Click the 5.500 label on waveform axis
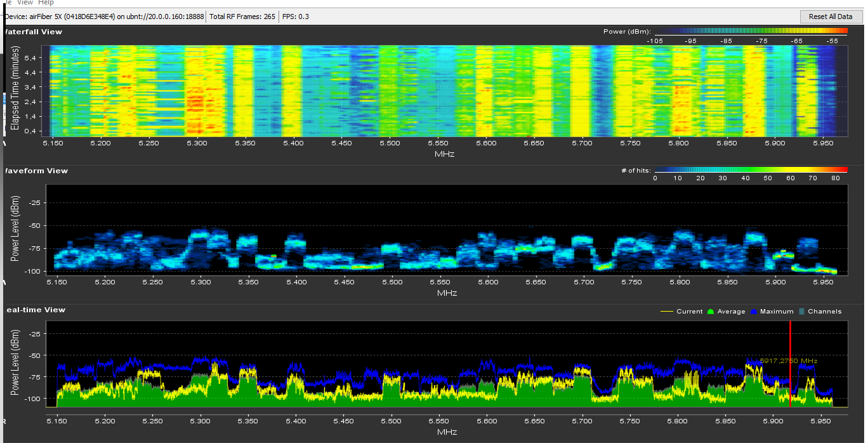Screen dimensions: 868x443 tap(392, 282)
